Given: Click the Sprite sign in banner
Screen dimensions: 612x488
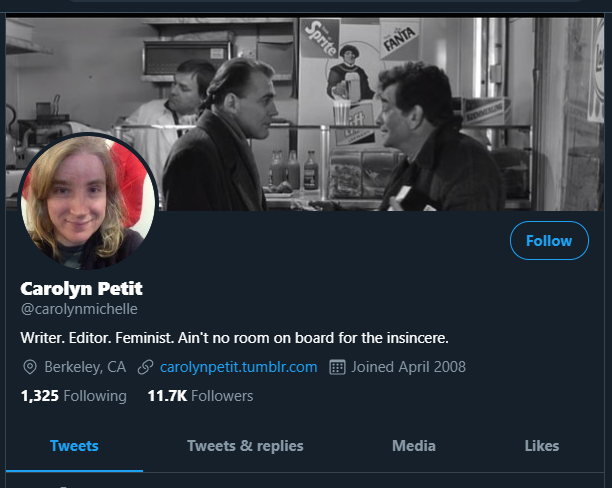Looking at the screenshot, I should tap(320, 39).
